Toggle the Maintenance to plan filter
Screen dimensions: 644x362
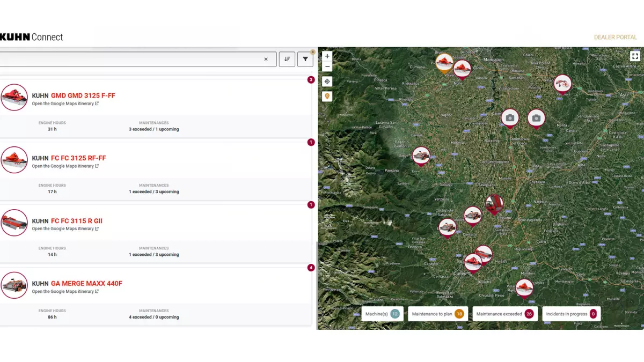pyautogui.click(x=437, y=314)
